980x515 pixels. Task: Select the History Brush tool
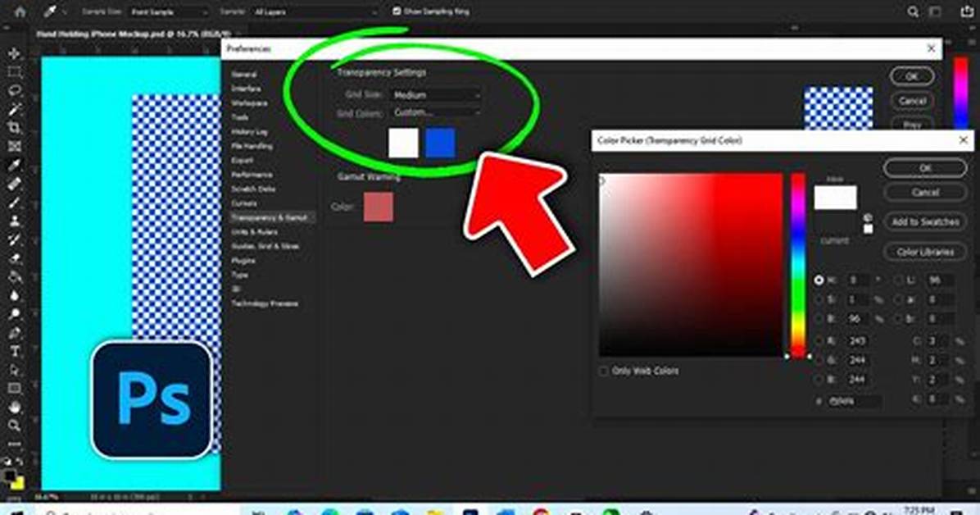pos(15,239)
